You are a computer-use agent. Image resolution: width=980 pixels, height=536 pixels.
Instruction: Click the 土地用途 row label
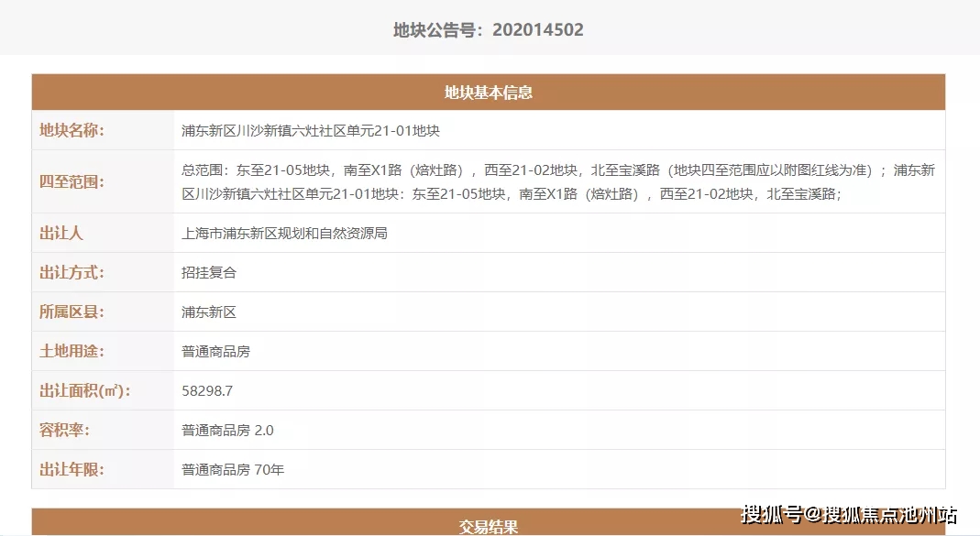pos(72,352)
